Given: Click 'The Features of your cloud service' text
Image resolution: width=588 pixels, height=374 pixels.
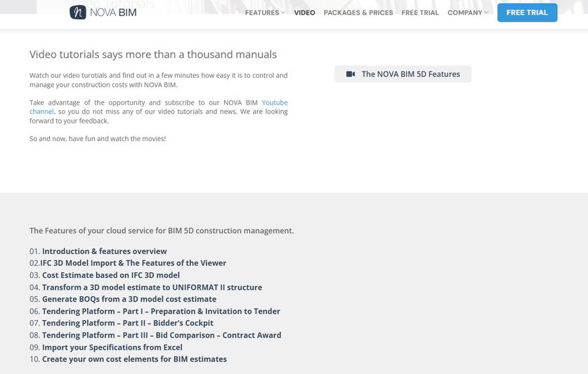Looking at the screenshot, I should pos(162,231).
